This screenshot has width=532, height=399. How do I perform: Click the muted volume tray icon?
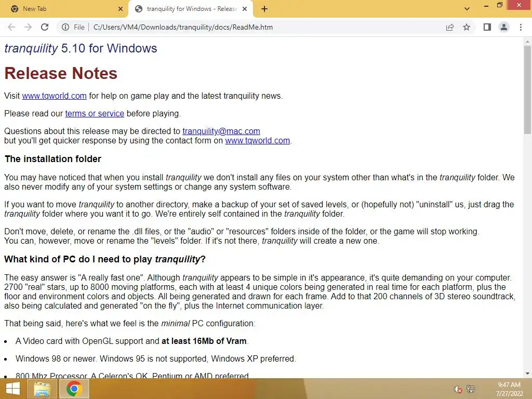458,389
